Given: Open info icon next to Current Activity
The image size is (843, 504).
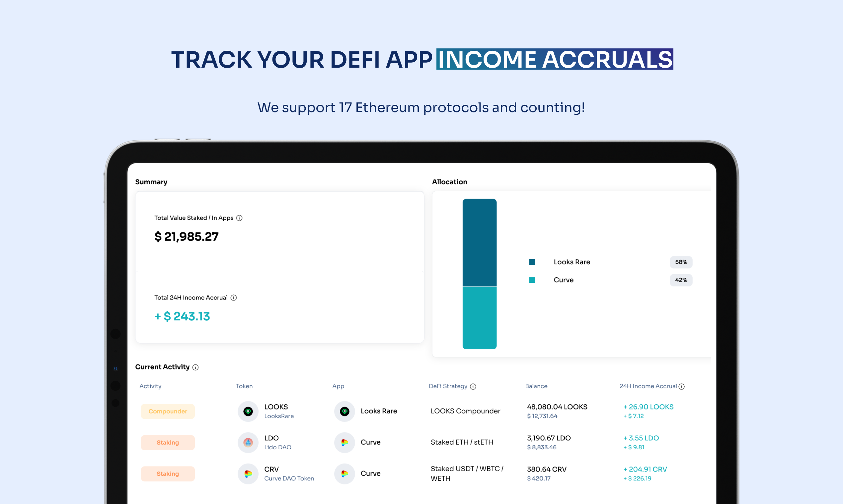Looking at the screenshot, I should [195, 367].
